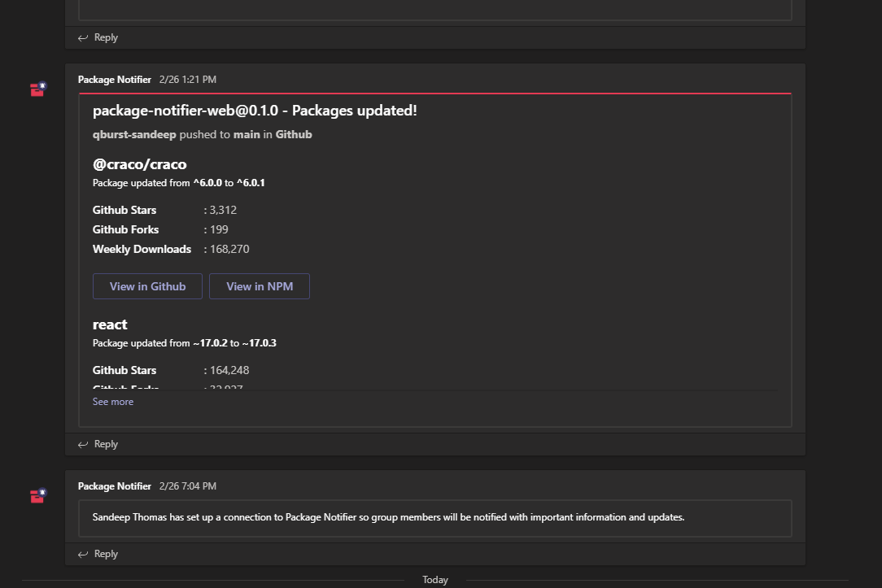Click the Today date divider label
The width and height of the screenshot is (882, 588).
[435, 580]
